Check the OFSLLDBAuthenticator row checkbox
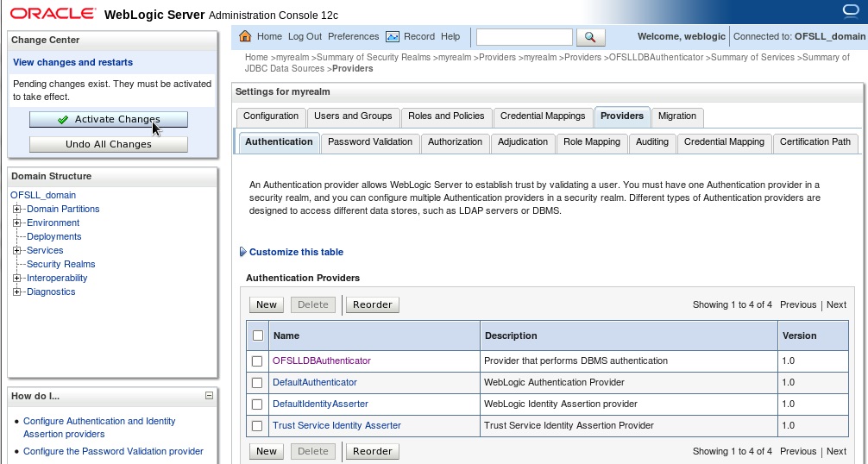The image size is (868, 464). point(257,361)
